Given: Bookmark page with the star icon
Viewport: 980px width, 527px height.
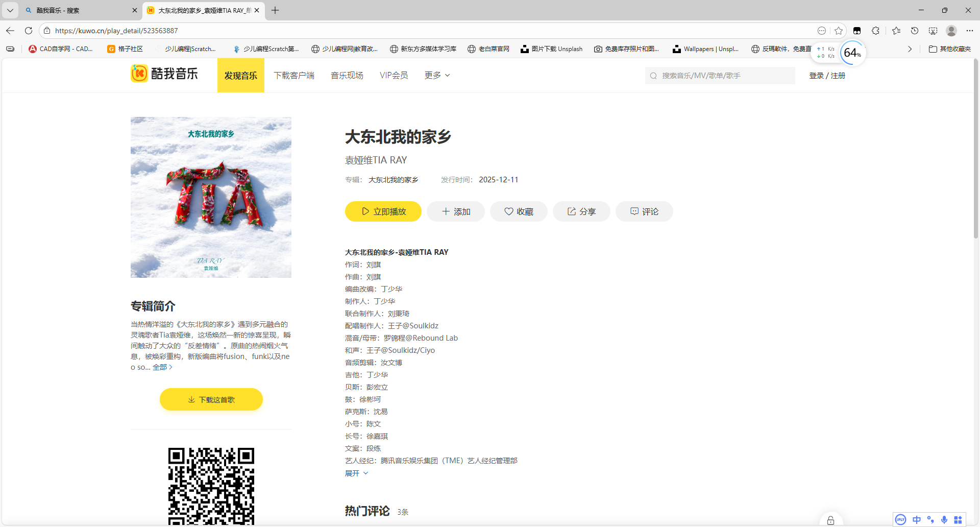Looking at the screenshot, I should (838, 31).
